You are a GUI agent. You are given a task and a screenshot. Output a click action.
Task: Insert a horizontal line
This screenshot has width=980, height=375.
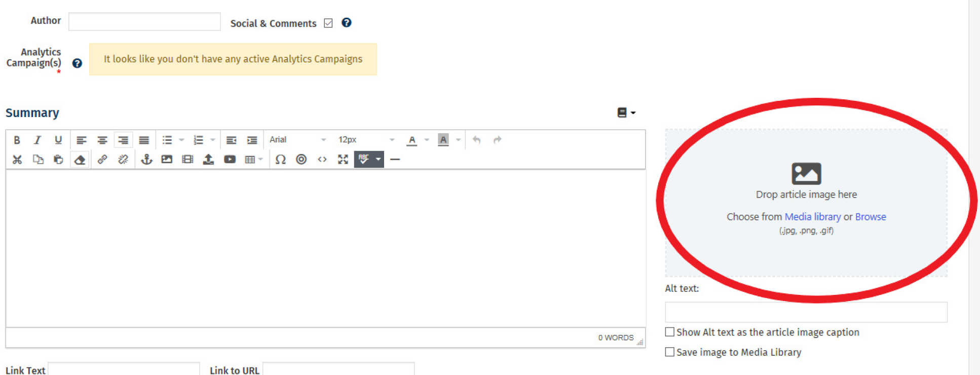[x=395, y=160]
